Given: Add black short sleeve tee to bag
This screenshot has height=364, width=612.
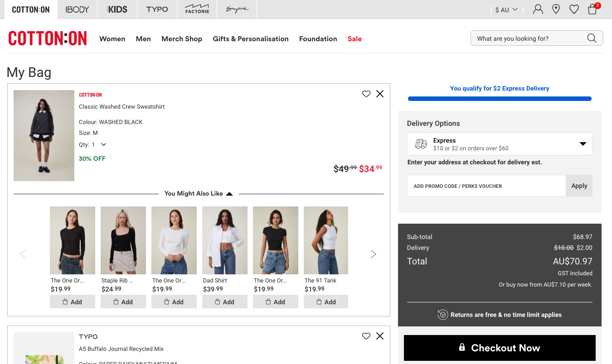Looking at the screenshot, I should click(x=276, y=302).
